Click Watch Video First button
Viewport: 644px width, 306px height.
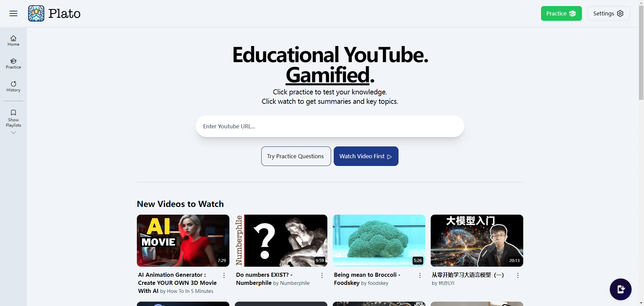[x=366, y=156]
